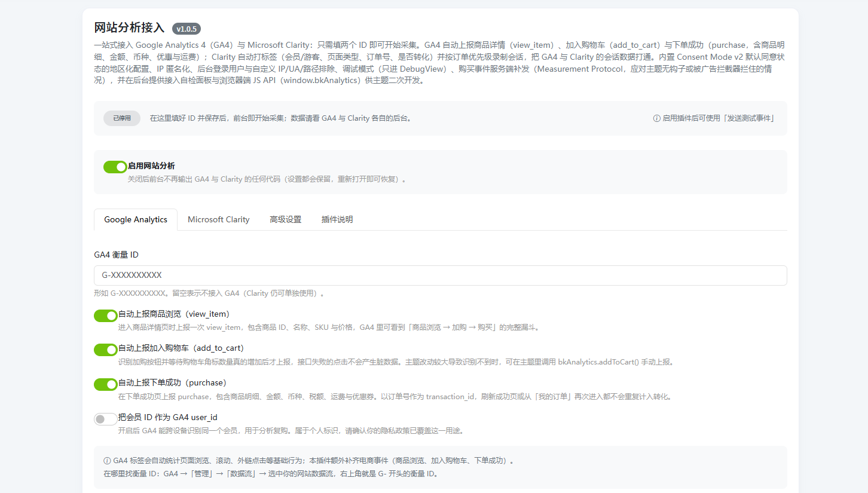Click the description 识别加购按钮并等待购物车角标数量
868x493 pixels.
coord(397,362)
